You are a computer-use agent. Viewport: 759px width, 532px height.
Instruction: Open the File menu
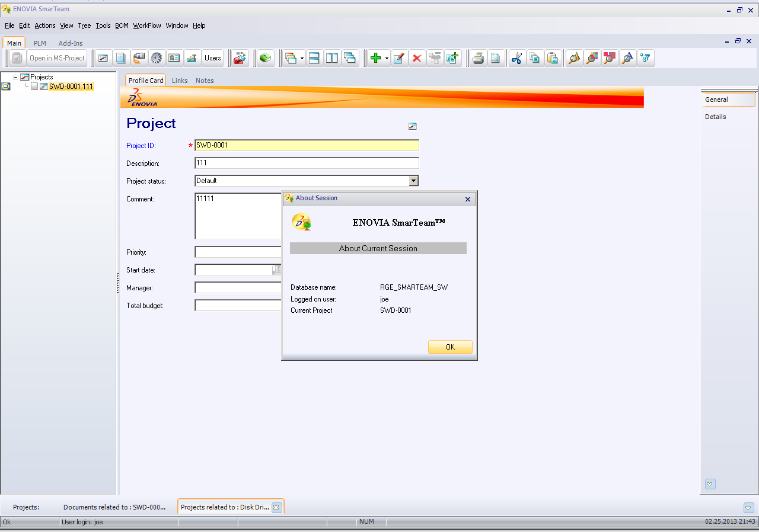point(9,25)
